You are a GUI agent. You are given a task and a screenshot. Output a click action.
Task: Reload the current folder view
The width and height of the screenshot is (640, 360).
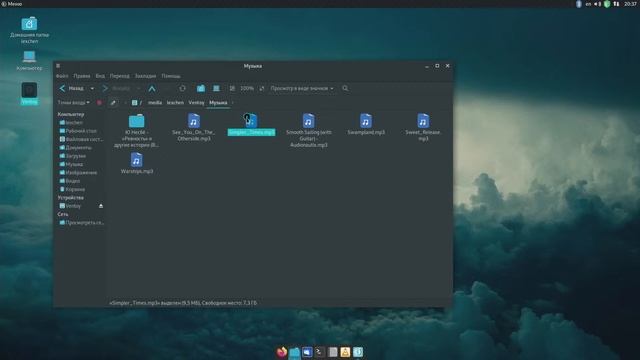(182, 88)
